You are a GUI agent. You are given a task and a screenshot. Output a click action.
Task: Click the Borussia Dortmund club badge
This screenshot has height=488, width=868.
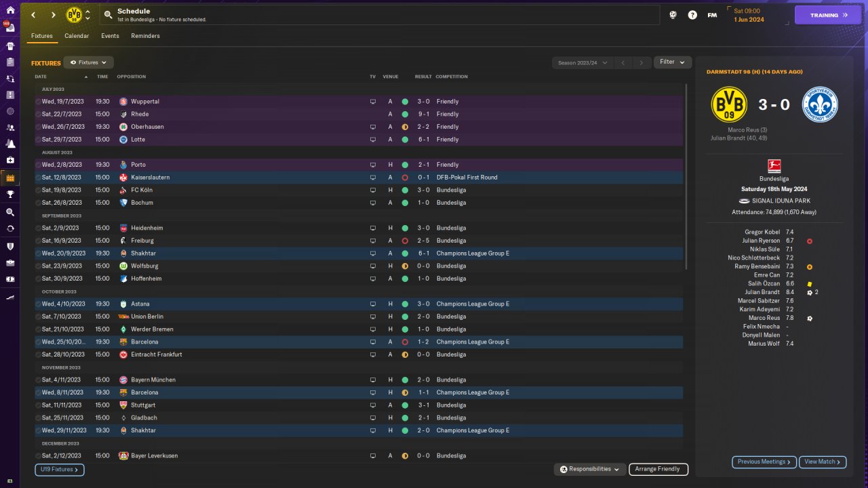coord(74,15)
